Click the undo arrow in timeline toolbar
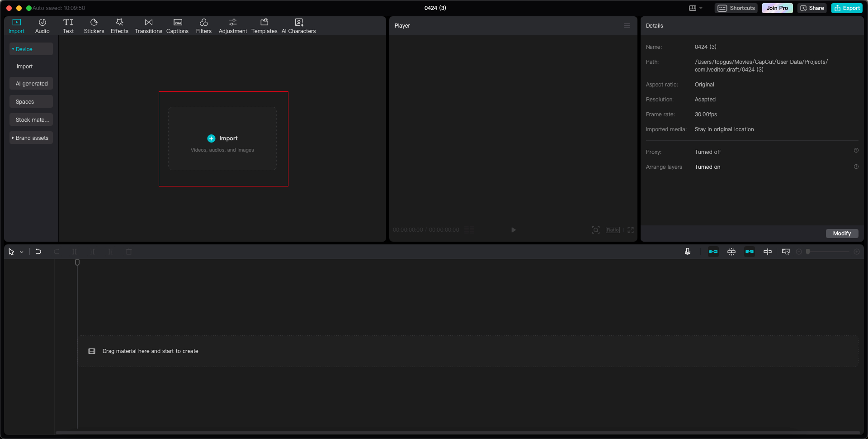The height and width of the screenshot is (439, 868). pyautogui.click(x=38, y=252)
